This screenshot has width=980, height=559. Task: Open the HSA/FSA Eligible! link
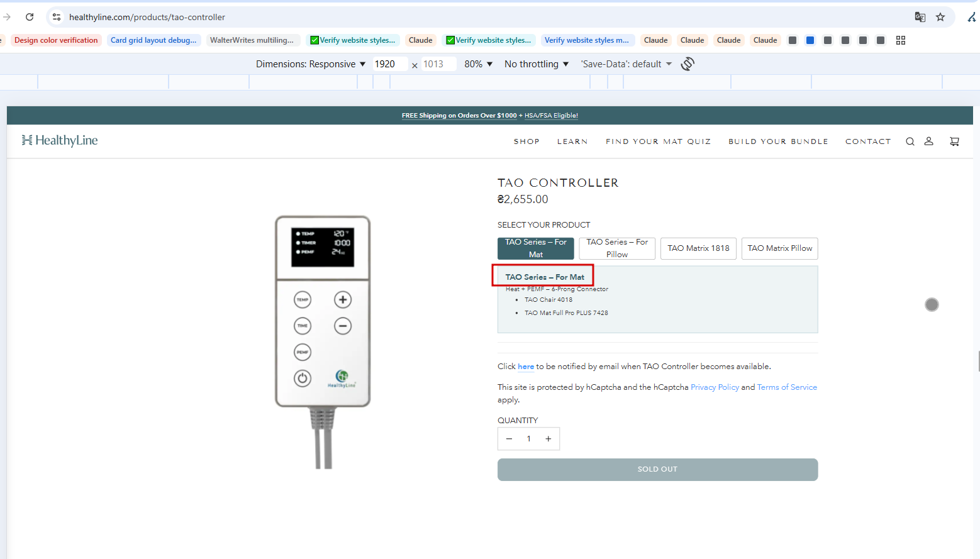551,116
